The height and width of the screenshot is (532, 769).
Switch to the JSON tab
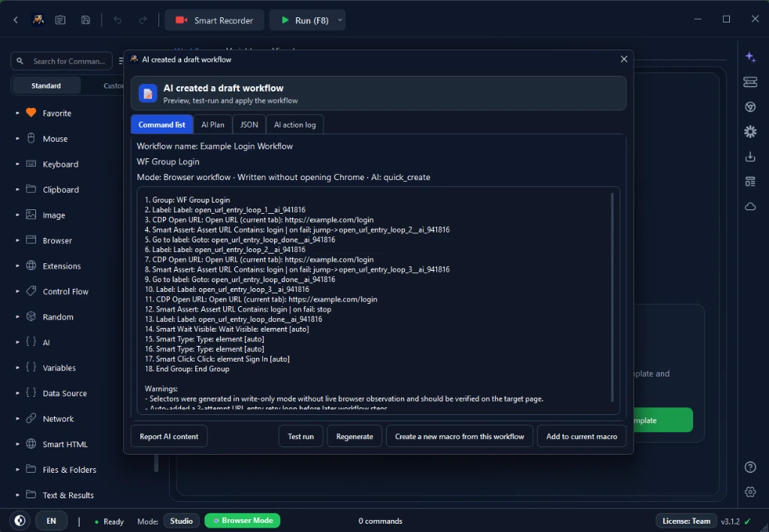249,125
